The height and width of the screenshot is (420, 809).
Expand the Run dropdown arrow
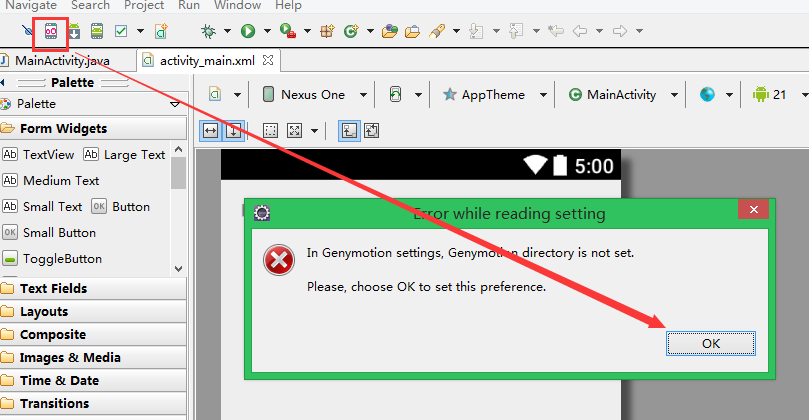coord(267,31)
